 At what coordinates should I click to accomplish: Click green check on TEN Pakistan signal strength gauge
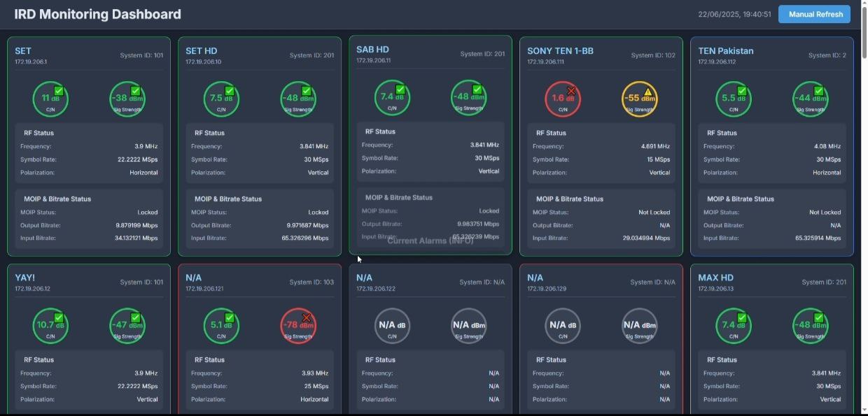click(x=819, y=91)
